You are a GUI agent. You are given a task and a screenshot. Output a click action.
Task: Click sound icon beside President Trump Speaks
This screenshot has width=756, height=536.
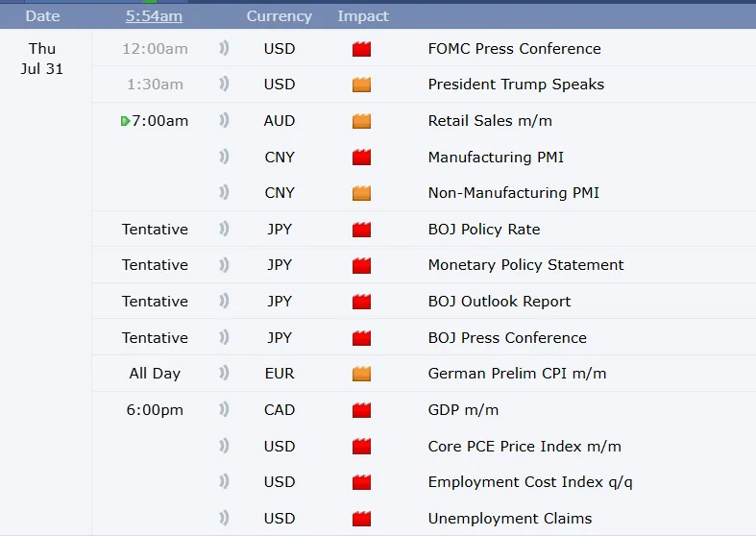point(224,85)
